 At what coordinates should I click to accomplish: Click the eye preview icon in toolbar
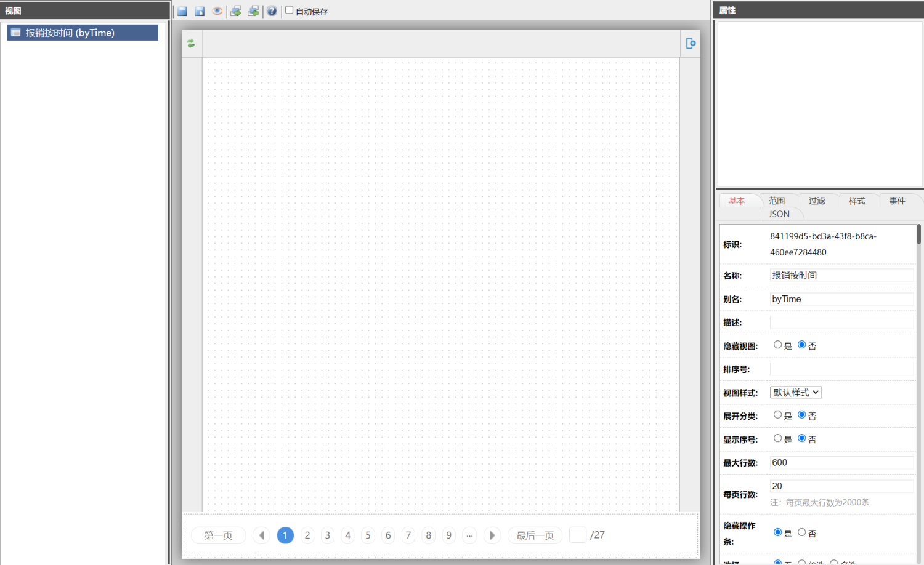[x=217, y=11]
